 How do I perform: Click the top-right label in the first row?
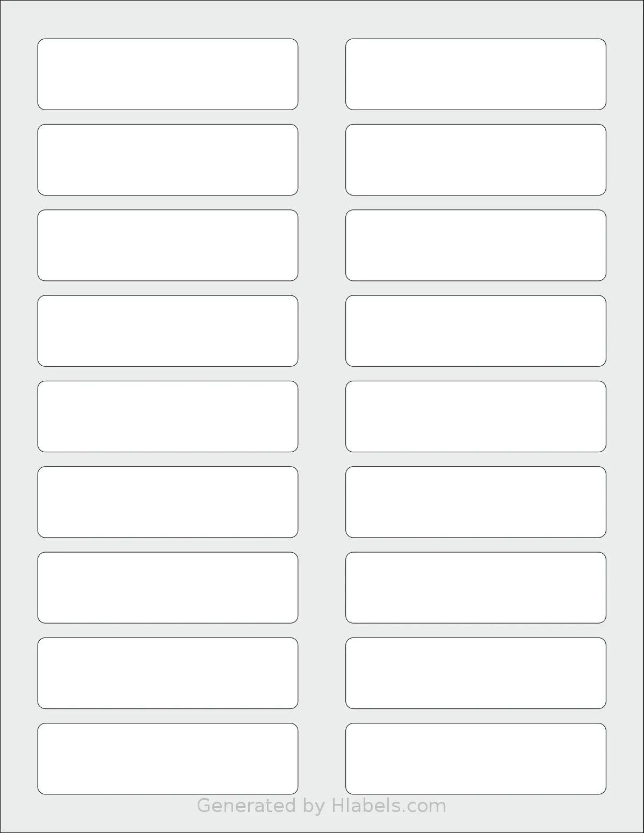click(x=476, y=74)
